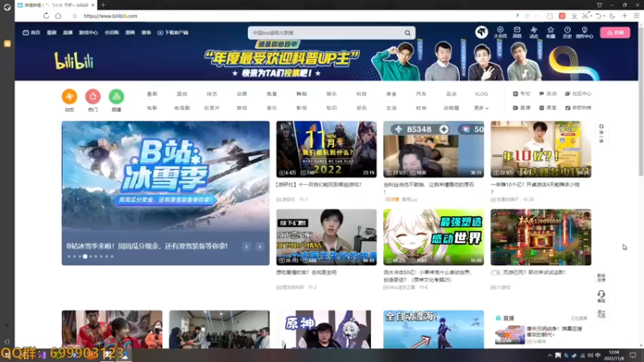Image resolution: width=644 pixels, height=362 pixels.
Task: Click the pink 投稿 upload button
Action: point(615,32)
